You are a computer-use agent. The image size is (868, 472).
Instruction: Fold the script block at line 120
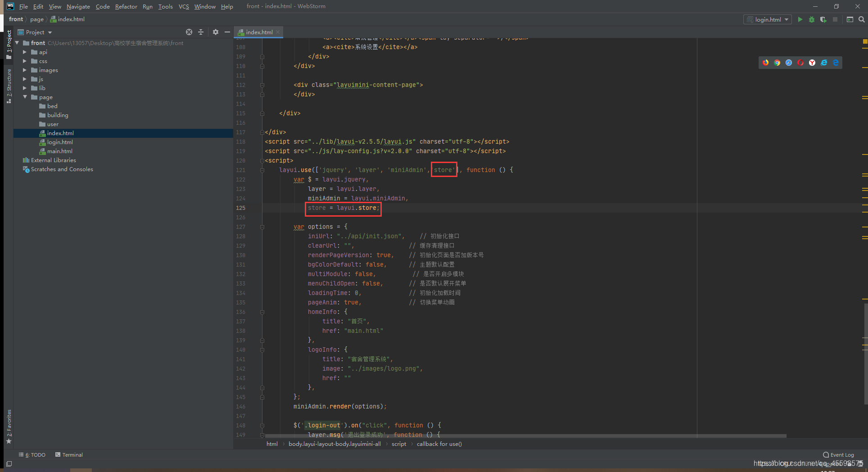(262, 161)
